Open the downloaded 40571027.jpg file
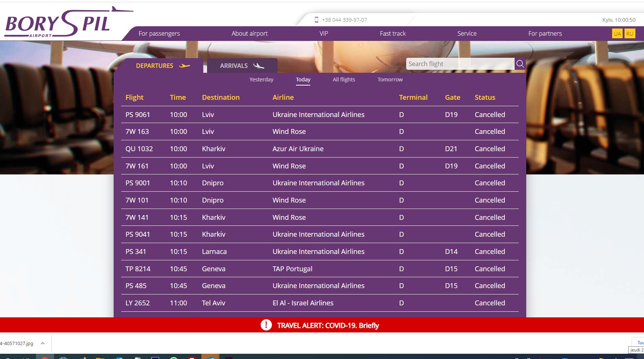Screen dimensions: 644x359 [x=17, y=343]
